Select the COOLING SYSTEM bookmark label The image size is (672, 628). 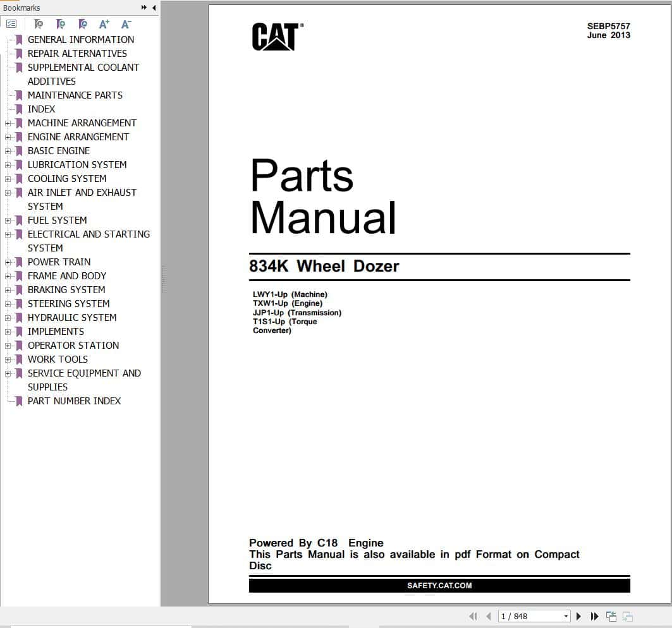click(67, 179)
